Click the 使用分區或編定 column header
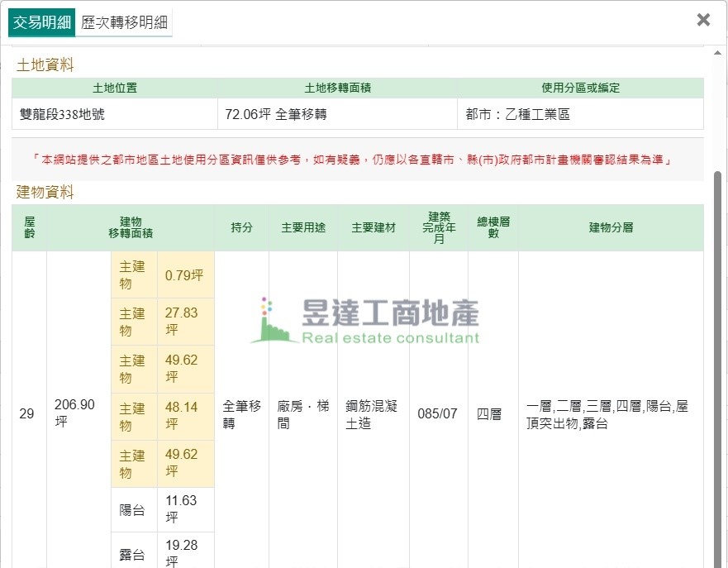Viewport: 728px width, 568px height. pyautogui.click(x=580, y=88)
